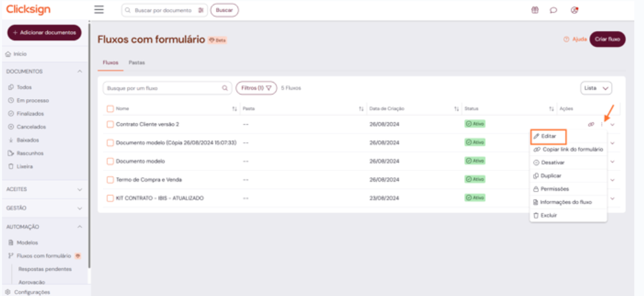Select the Termo de Compra e Venda checkbox
The width and height of the screenshot is (644, 296).
point(110,180)
